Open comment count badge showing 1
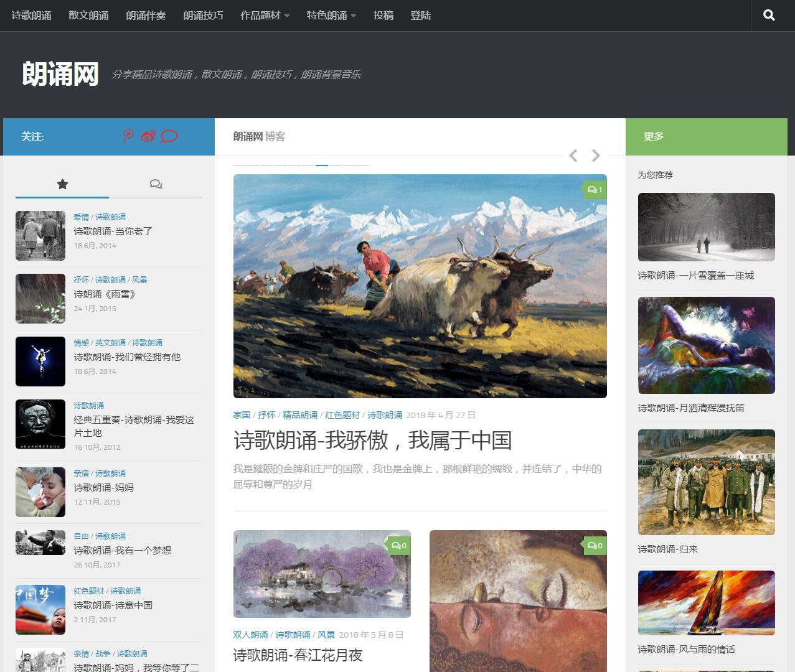The height and width of the screenshot is (672, 795). pyautogui.click(x=595, y=190)
